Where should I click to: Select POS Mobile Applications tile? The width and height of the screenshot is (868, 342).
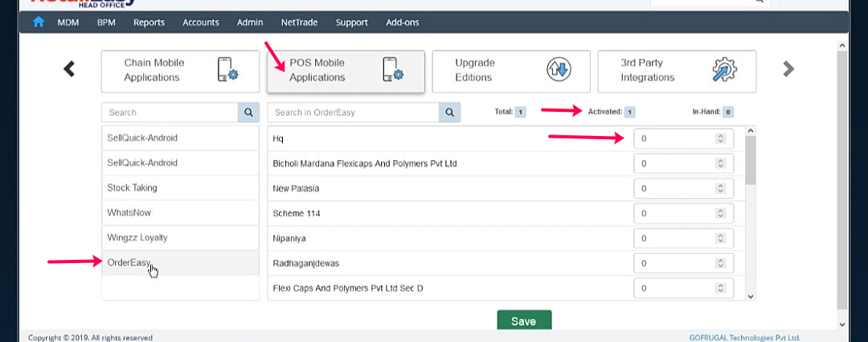[x=346, y=71]
